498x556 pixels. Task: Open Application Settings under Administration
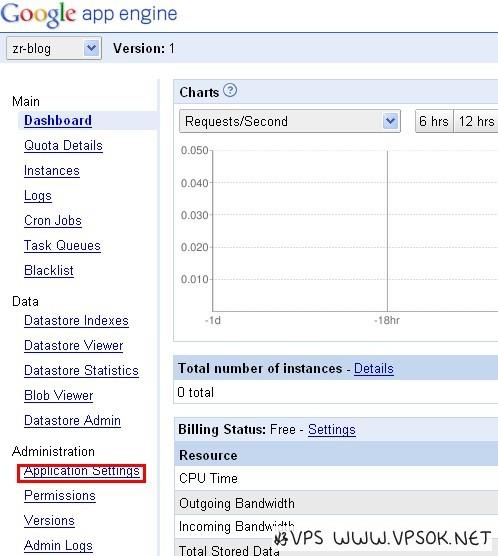point(82,472)
